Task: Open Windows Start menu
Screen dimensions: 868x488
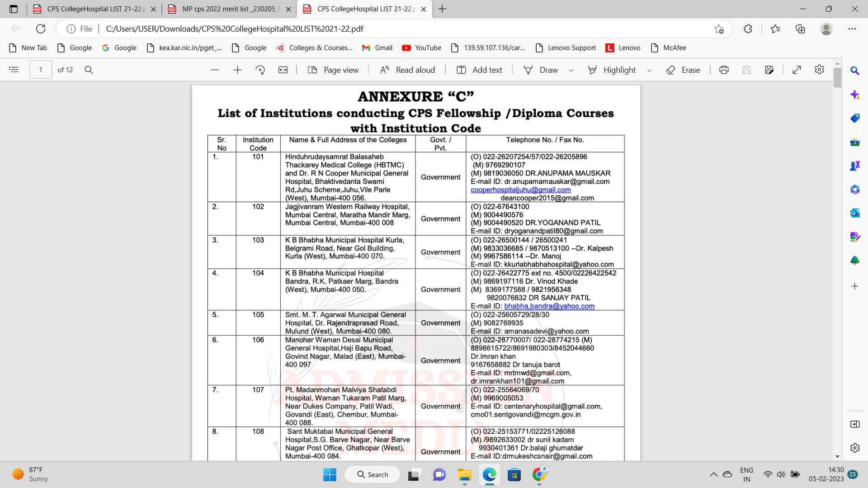Action: pyautogui.click(x=330, y=474)
